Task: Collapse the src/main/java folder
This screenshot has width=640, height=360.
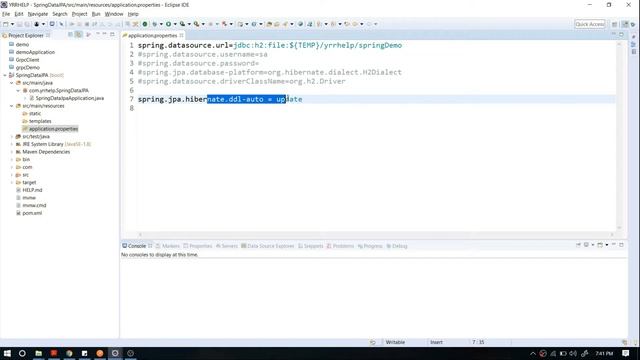Action: coord(12,83)
